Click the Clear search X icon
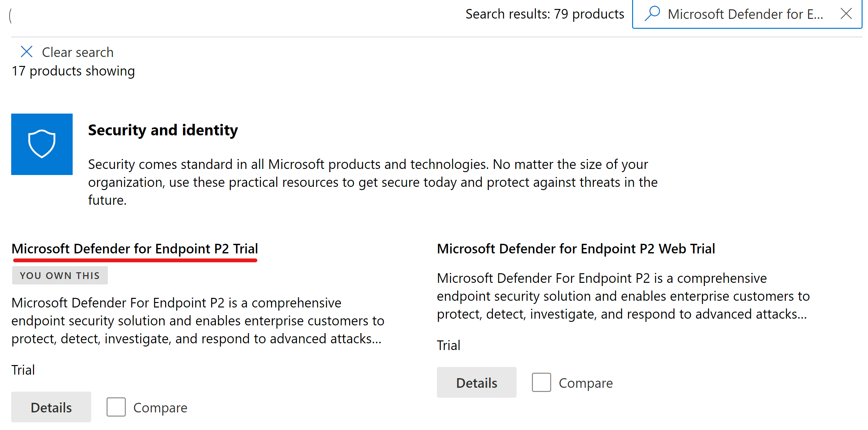The width and height of the screenshot is (868, 430). click(x=27, y=52)
